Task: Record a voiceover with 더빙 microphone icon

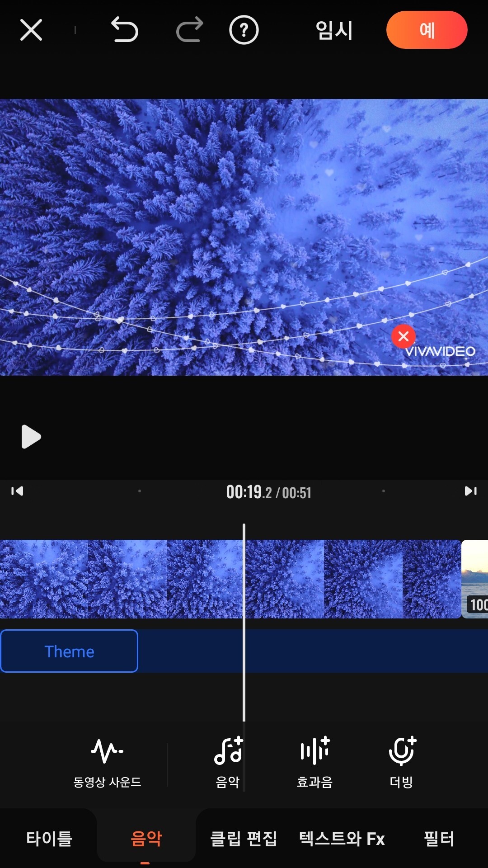Action: (x=401, y=763)
